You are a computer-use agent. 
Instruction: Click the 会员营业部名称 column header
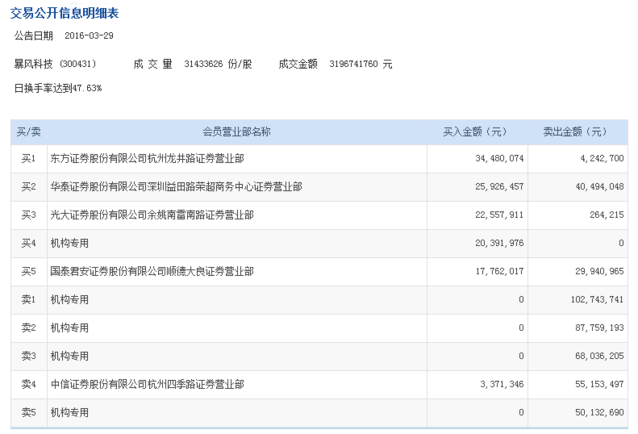pyautogui.click(x=236, y=132)
